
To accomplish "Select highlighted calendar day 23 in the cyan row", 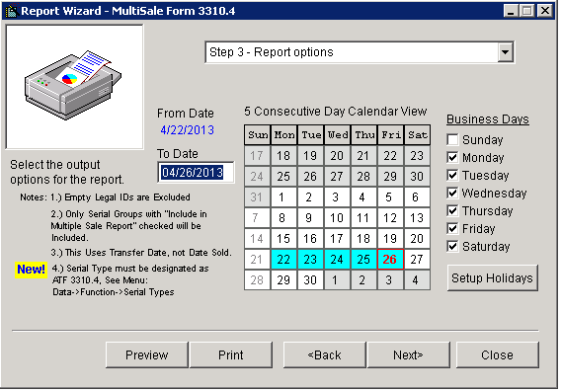I will 310,260.
